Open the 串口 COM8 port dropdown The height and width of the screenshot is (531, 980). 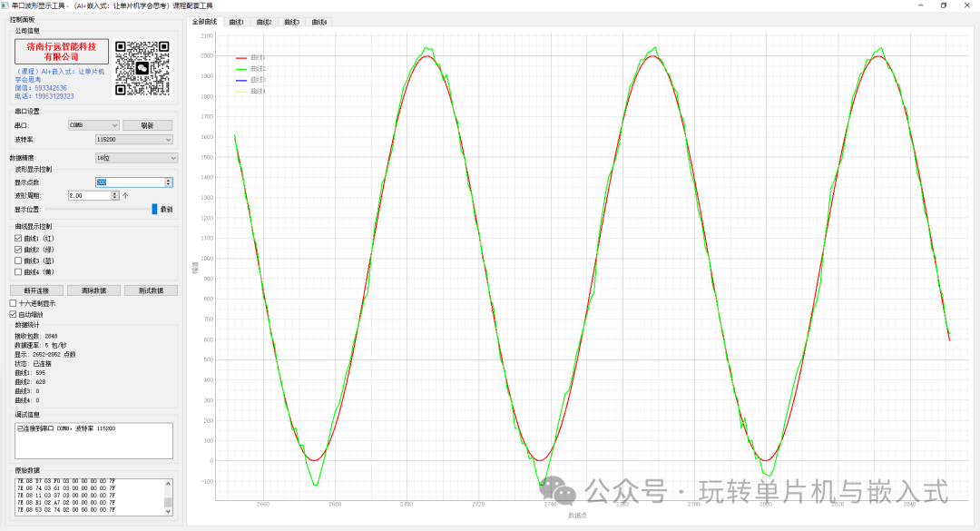click(93, 125)
